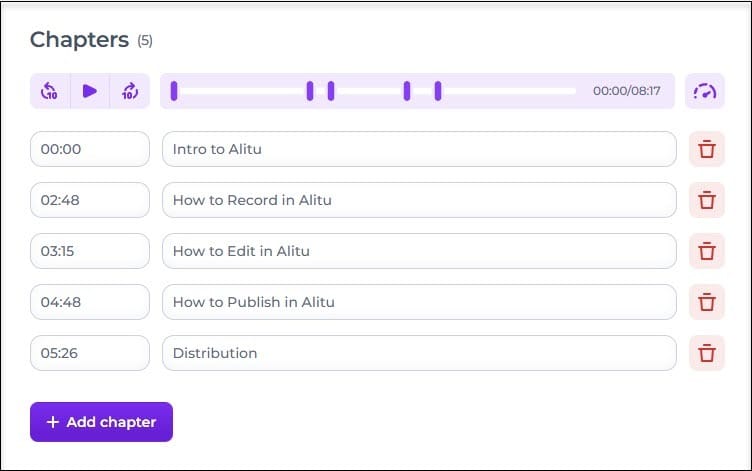
Task: Play the episode audio
Action: (90, 91)
